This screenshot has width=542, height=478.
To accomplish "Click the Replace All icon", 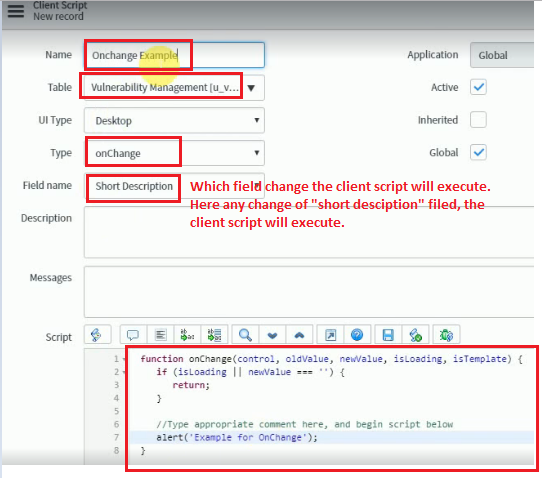I will tap(214, 335).
